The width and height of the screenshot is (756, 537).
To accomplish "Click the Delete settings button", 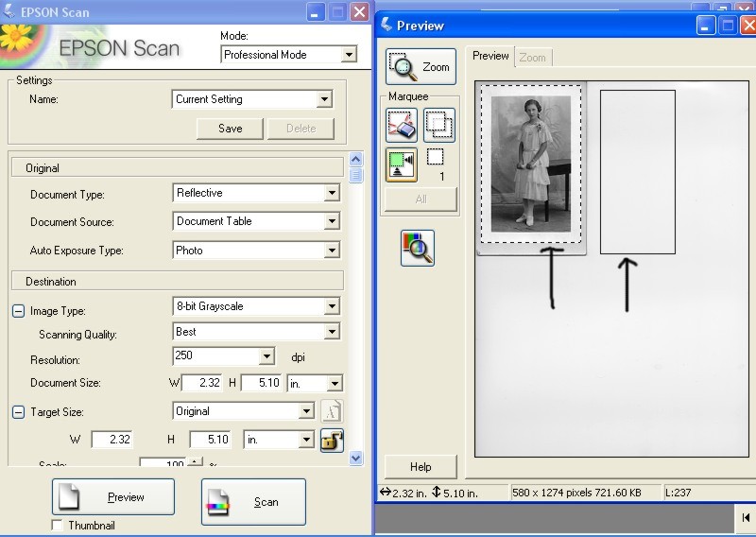I will [x=301, y=129].
